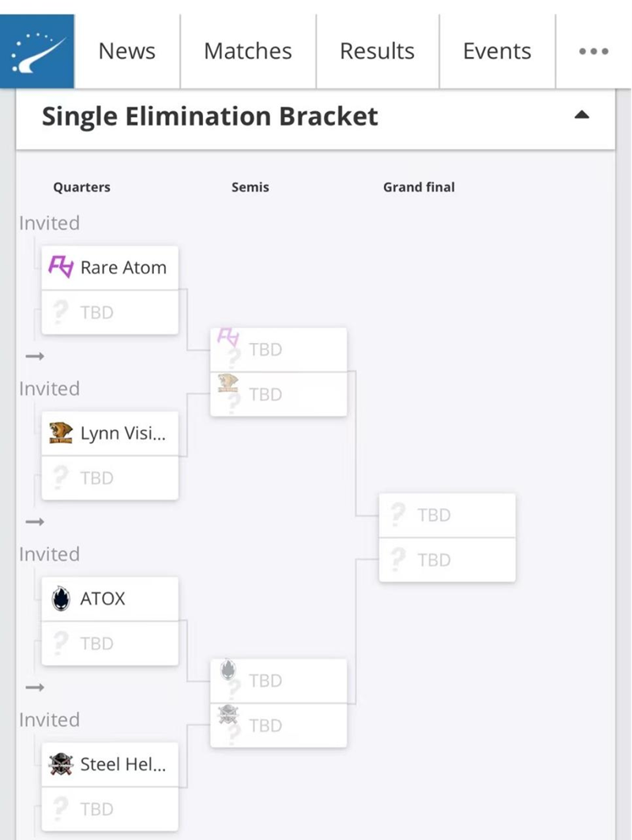This screenshot has height=840, width=632.
Task: Click the Steel Helmets team logo
Action: click(x=62, y=764)
